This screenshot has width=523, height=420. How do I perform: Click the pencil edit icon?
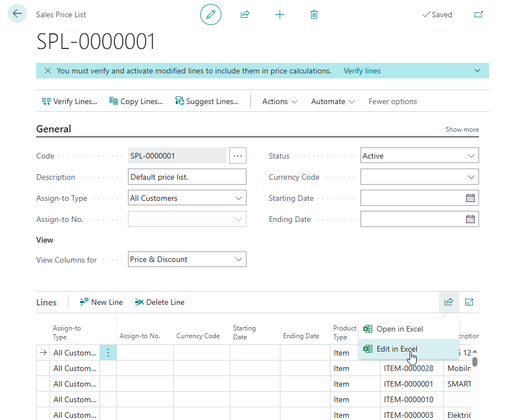(210, 14)
